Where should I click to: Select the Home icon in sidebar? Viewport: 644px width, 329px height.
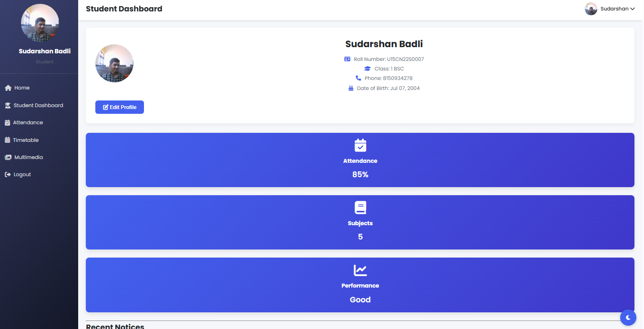click(x=8, y=88)
